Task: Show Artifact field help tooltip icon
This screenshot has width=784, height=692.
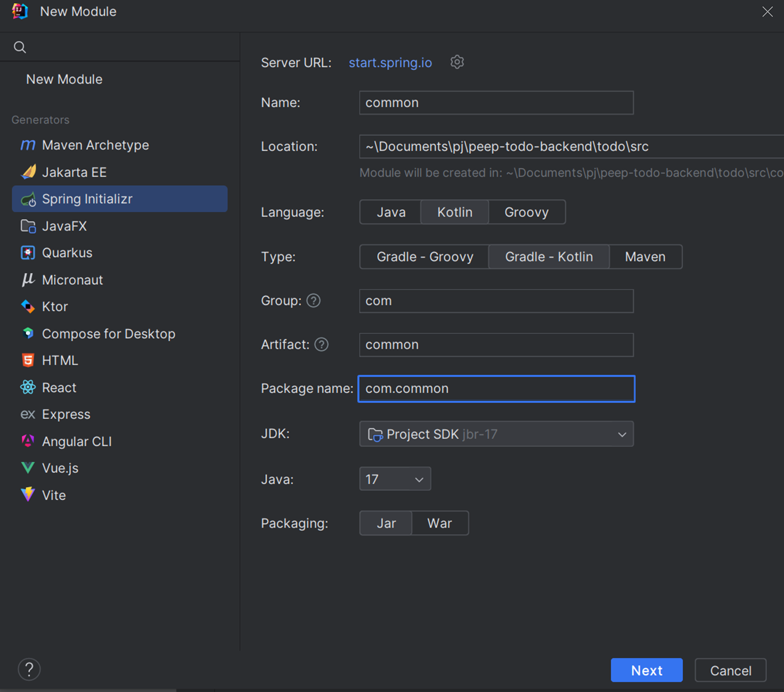Action: (x=321, y=344)
